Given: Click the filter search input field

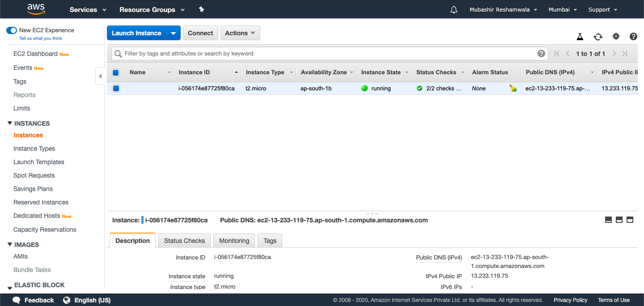Looking at the screenshot, I should click(329, 54).
